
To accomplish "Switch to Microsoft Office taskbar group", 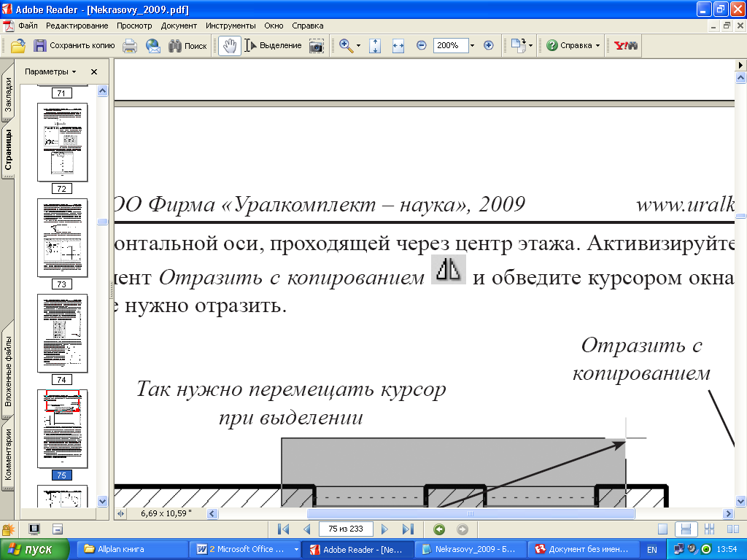I will pyautogui.click(x=247, y=549).
